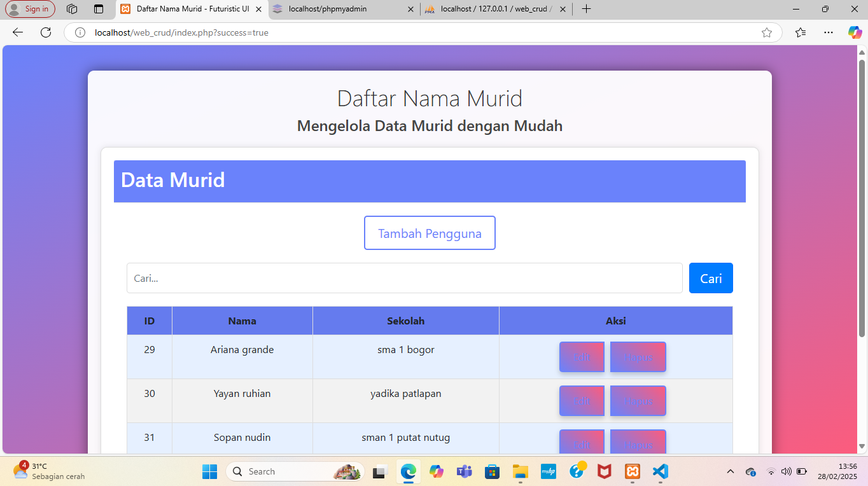Open XAMPP control panel in the taskbar
The width and height of the screenshot is (868, 486).
[632, 471]
